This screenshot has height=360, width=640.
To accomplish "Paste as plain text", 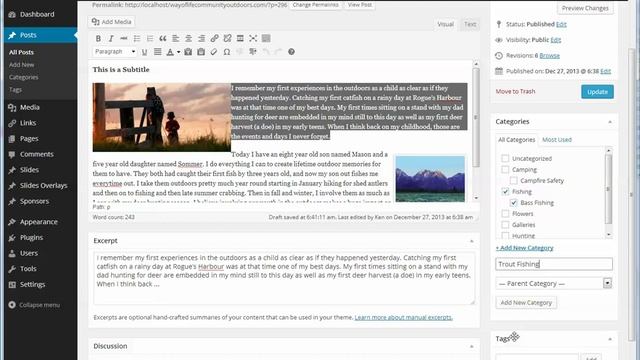I will pyautogui.click(x=188, y=52).
